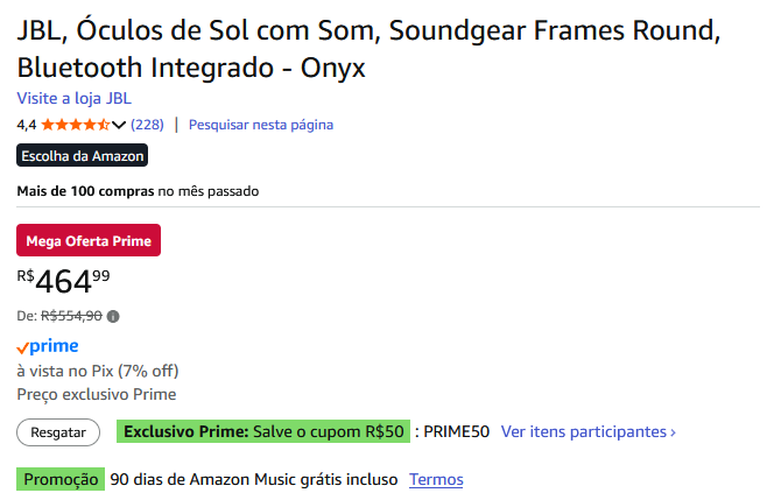Click the struck-through R$554,90 price

[71, 317]
